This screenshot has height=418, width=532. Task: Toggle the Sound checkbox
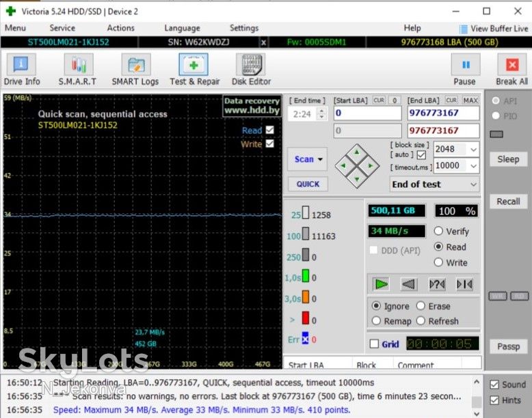pyautogui.click(x=494, y=385)
